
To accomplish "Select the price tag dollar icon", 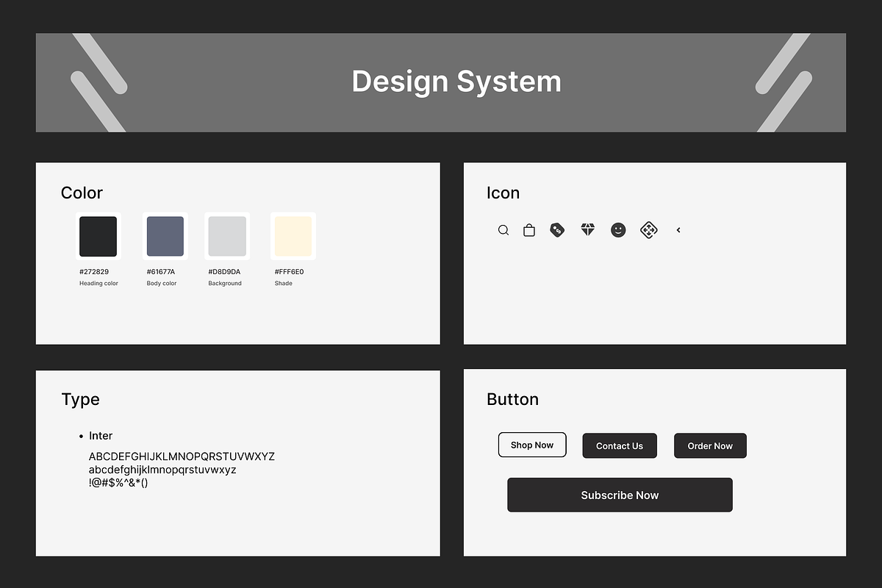I will pos(558,230).
